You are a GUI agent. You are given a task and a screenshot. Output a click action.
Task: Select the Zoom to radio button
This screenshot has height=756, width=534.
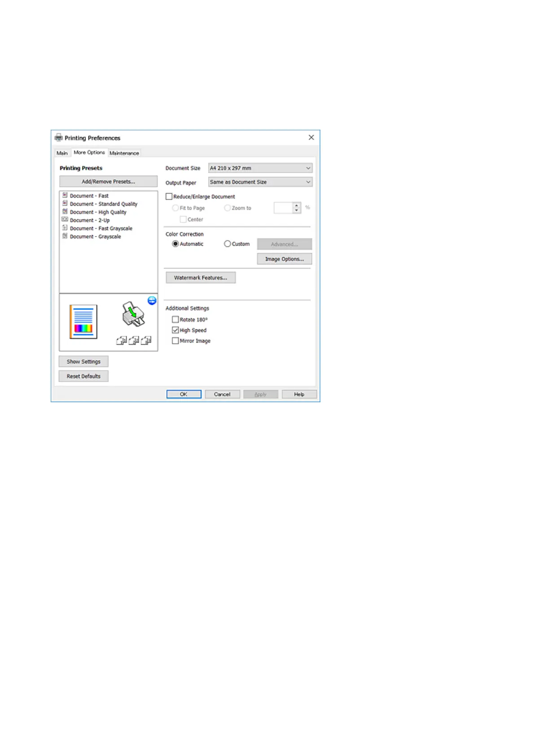coord(228,208)
